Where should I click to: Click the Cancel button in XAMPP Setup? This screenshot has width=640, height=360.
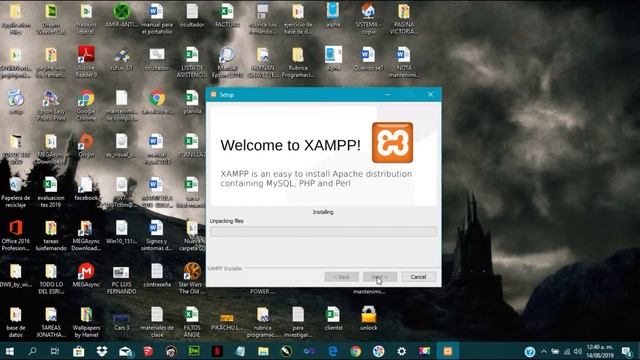point(418,277)
